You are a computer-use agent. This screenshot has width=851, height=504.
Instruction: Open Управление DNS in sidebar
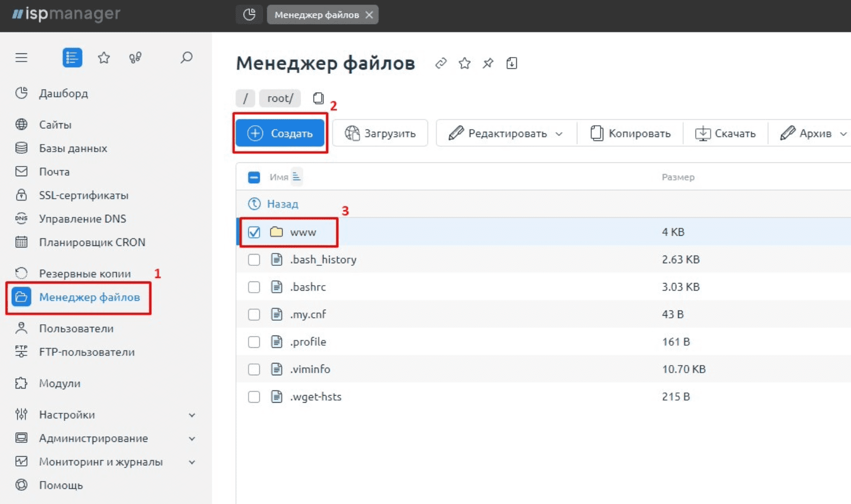tap(83, 218)
